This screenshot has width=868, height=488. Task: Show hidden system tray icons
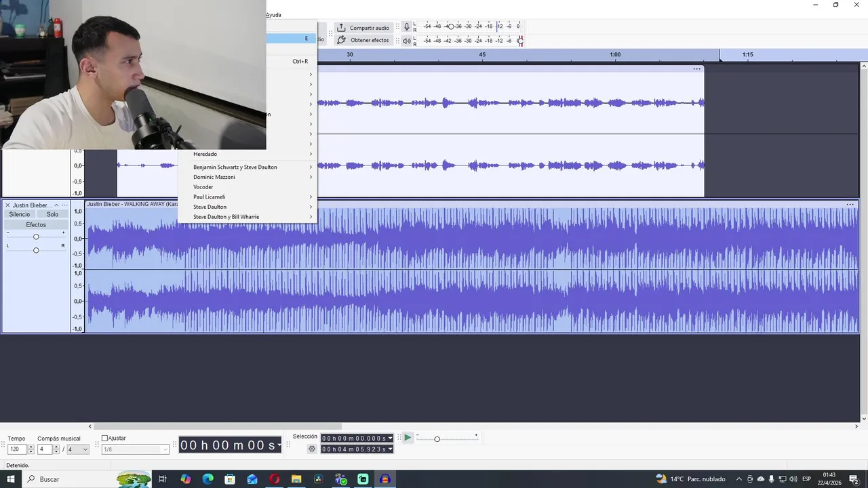click(x=738, y=479)
